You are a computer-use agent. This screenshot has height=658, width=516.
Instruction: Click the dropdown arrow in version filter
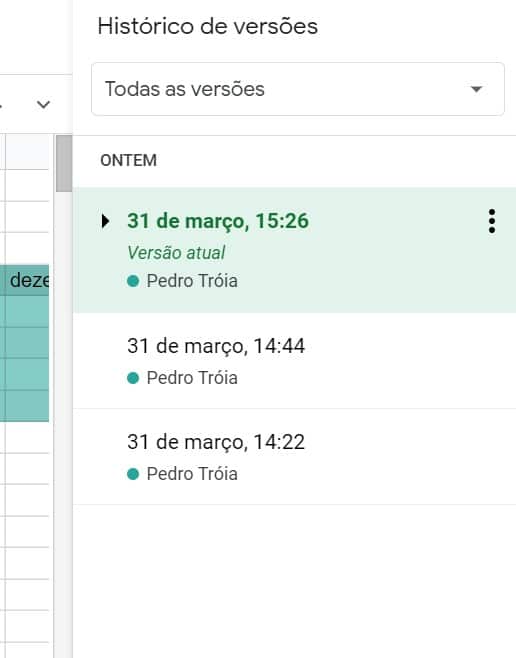[x=476, y=89]
